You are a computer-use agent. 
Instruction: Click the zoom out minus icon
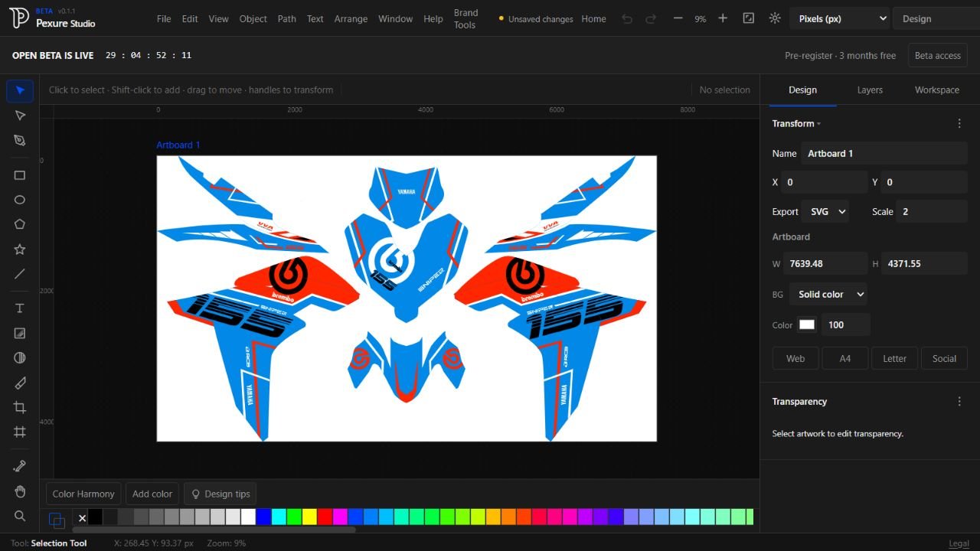(678, 18)
